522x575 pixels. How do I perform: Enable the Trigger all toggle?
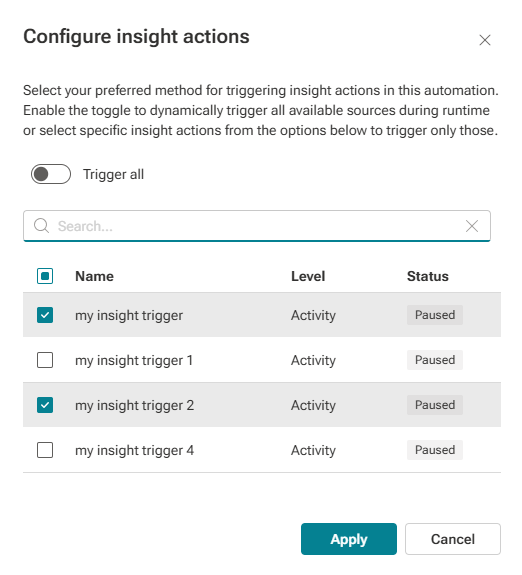[x=51, y=174]
